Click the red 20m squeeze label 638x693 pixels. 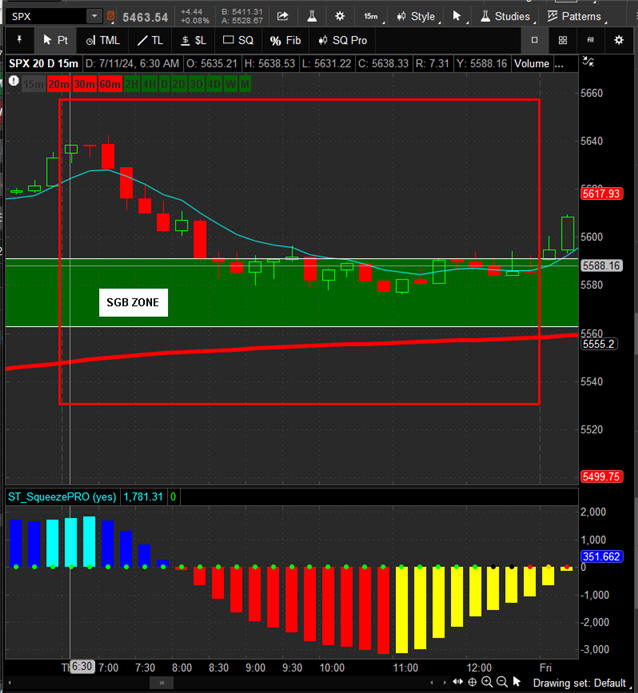[x=59, y=84]
